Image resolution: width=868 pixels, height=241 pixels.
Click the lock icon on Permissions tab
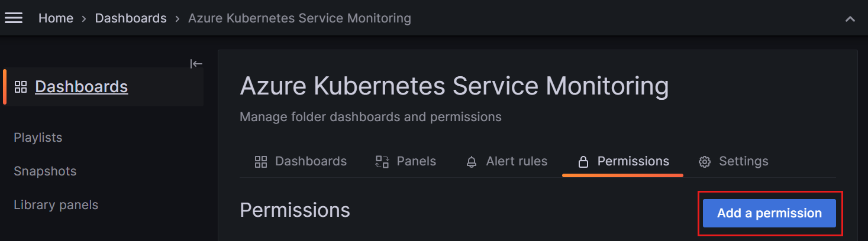point(583,162)
